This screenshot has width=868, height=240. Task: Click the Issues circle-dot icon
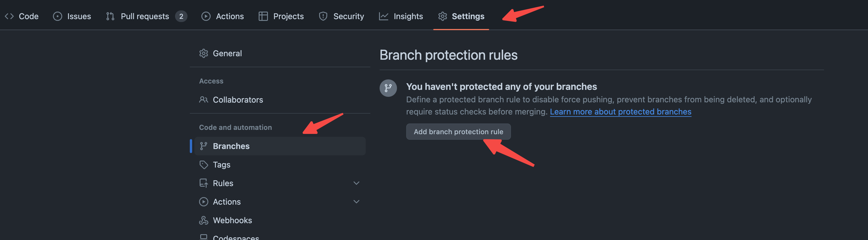[58, 16]
